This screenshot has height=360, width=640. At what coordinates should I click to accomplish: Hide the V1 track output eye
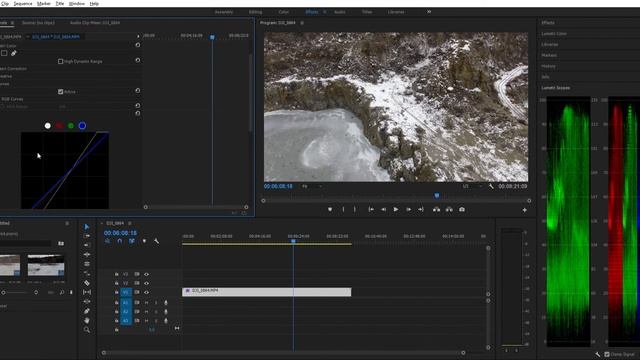(146, 292)
